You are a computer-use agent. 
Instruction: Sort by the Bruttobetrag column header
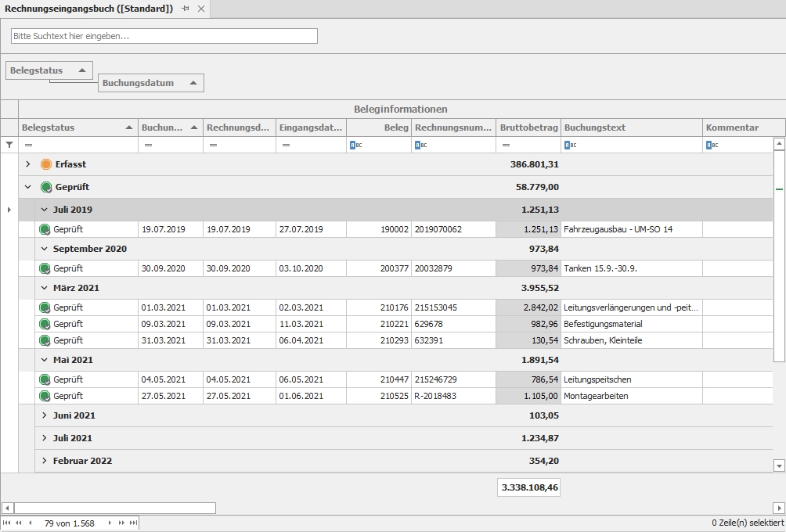528,128
